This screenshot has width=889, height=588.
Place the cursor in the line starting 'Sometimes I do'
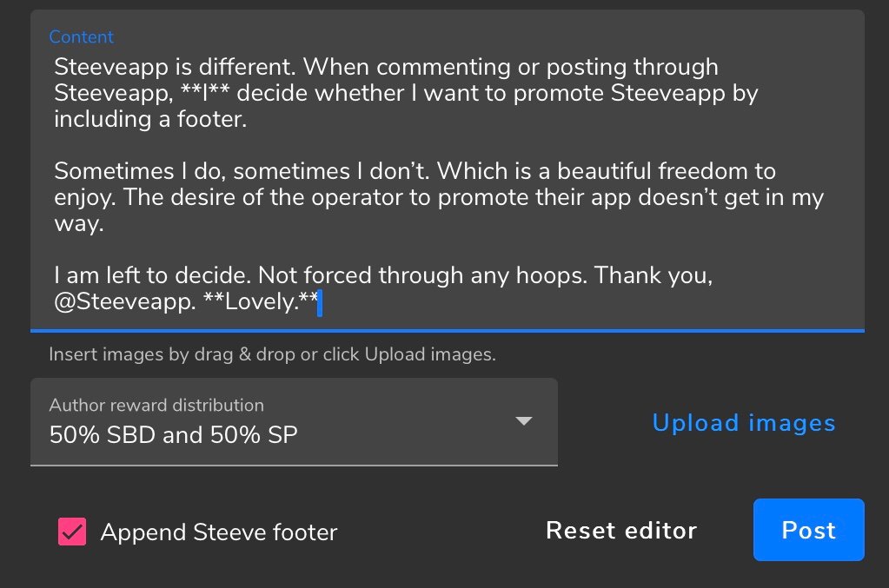click(x=415, y=170)
